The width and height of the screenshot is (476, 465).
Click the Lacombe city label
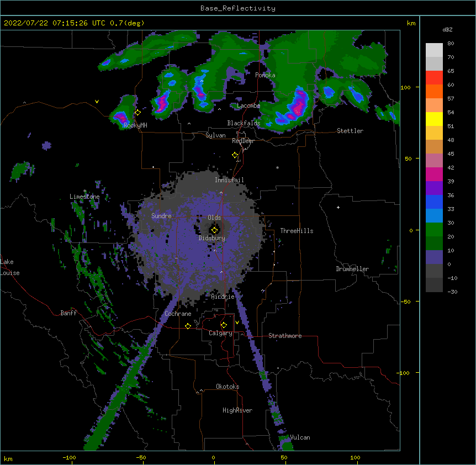point(248,105)
